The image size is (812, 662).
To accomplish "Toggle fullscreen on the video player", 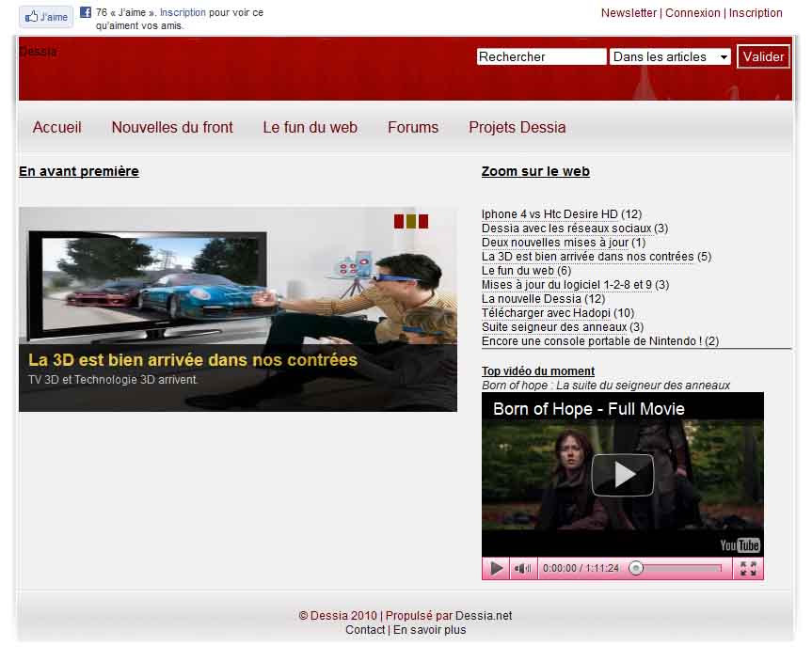I will pyautogui.click(x=748, y=568).
